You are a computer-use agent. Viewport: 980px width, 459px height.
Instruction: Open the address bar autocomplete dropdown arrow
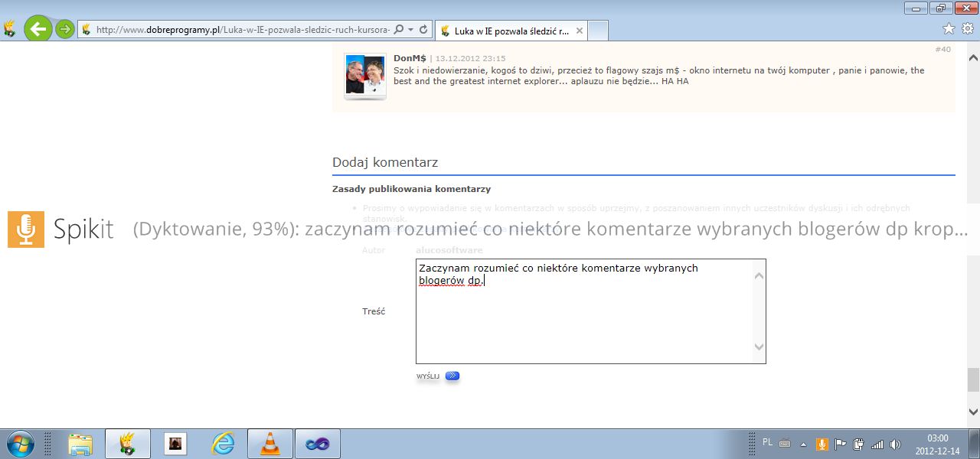point(411,30)
